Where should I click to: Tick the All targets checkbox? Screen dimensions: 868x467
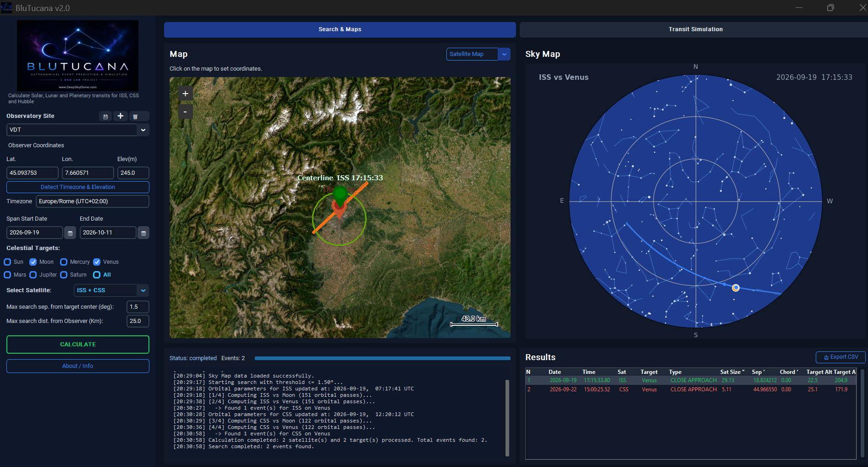tap(97, 275)
